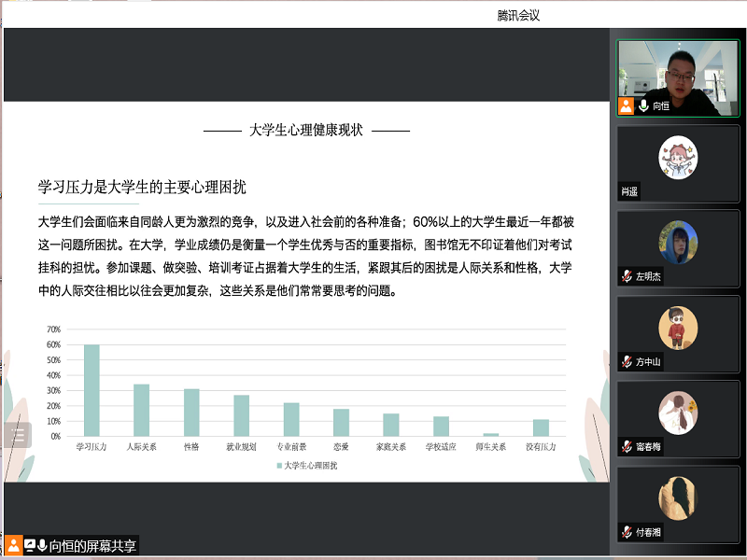Click the 大学生心理健康现状 slide heading
The image size is (747, 560).
tap(306, 131)
